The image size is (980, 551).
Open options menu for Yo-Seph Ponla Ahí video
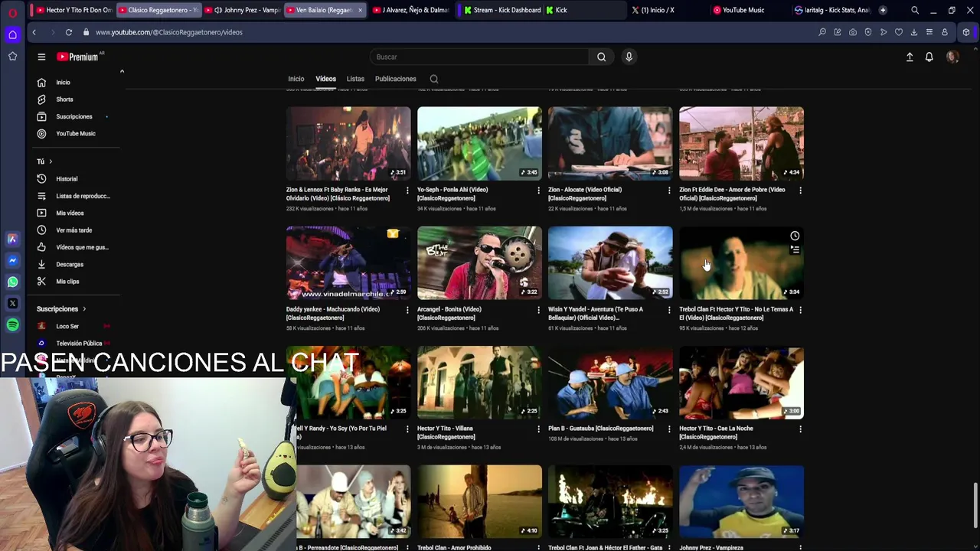(538, 191)
